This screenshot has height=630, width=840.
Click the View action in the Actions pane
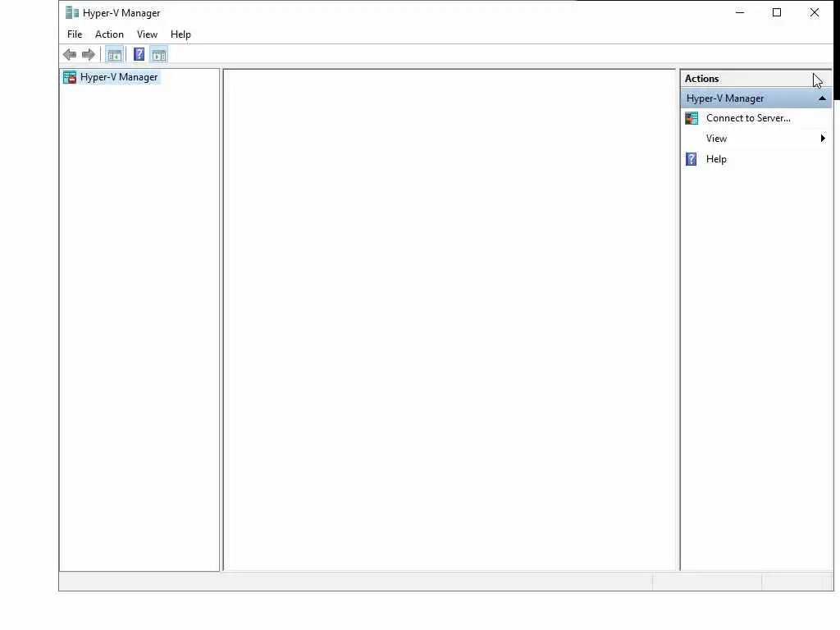tap(716, 138)
